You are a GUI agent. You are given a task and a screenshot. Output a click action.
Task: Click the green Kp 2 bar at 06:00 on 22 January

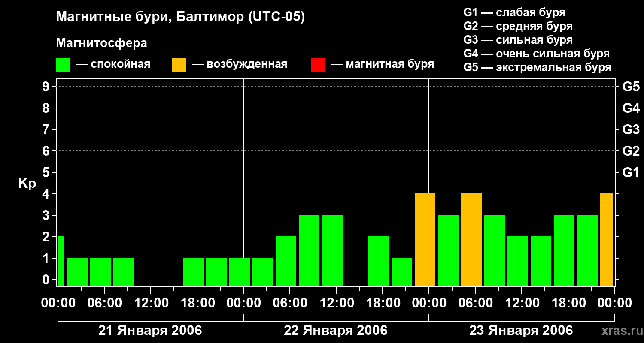[x=286, y=261]
